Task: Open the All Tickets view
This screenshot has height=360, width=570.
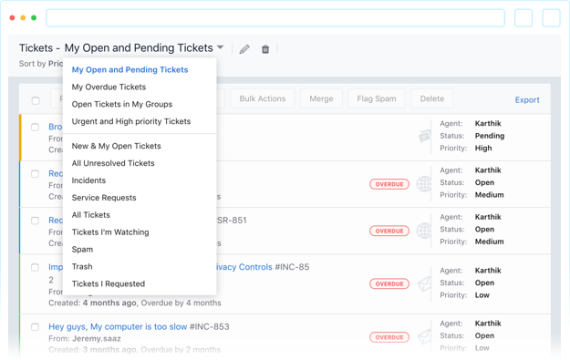Action: (91, 215)
